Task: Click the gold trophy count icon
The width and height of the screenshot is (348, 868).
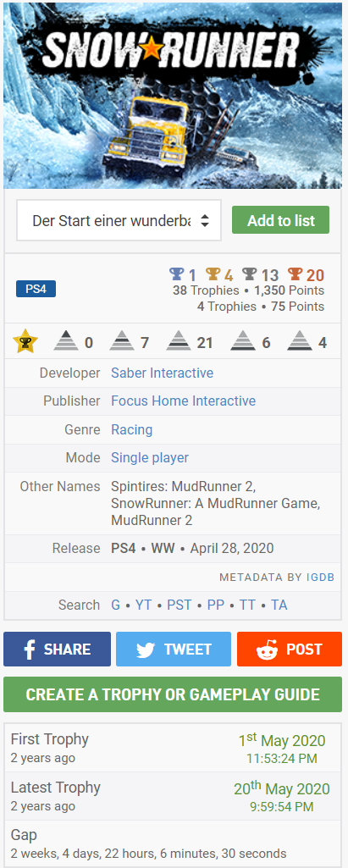Action: click(213, 274)
